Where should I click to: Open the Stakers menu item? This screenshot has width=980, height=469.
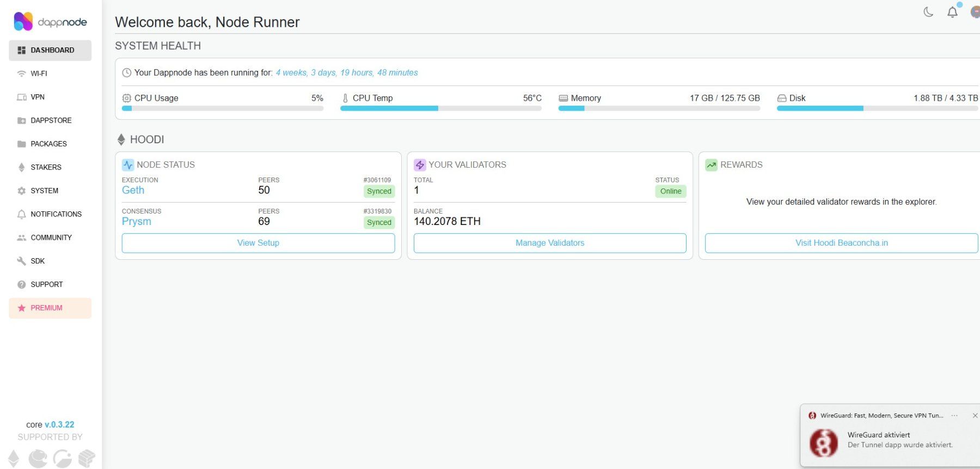click(x=50, y=167)
